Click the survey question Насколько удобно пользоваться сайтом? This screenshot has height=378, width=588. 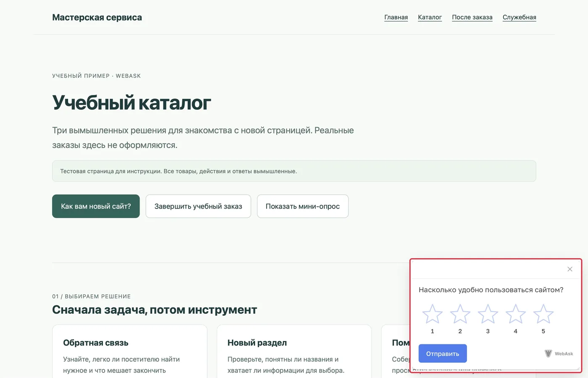[x=491, y=290]
